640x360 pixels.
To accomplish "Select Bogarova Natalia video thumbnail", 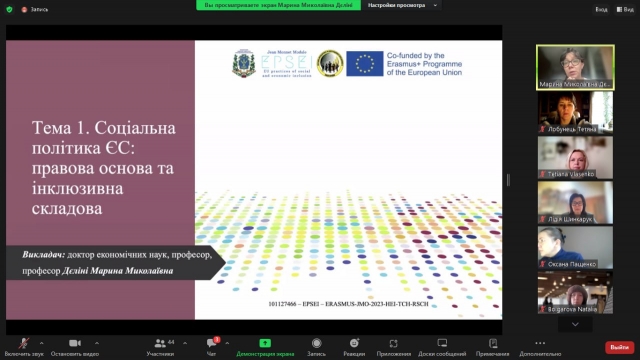I will point(575,293).
